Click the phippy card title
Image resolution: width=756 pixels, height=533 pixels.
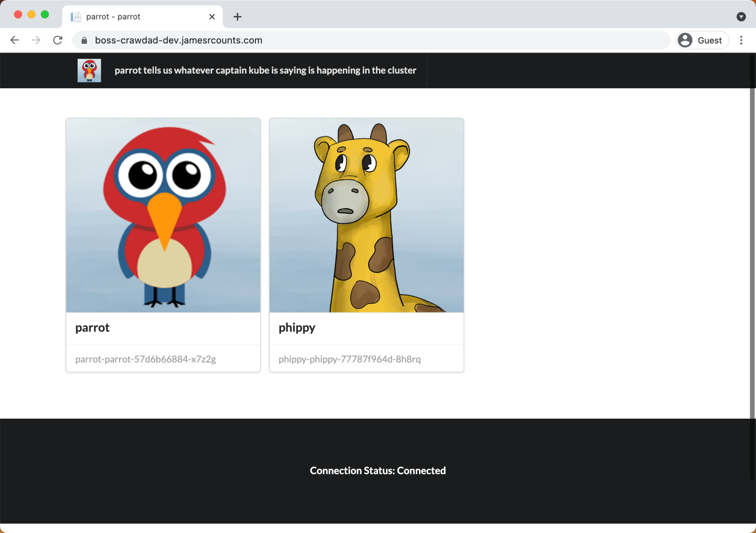tap(297, 328)
